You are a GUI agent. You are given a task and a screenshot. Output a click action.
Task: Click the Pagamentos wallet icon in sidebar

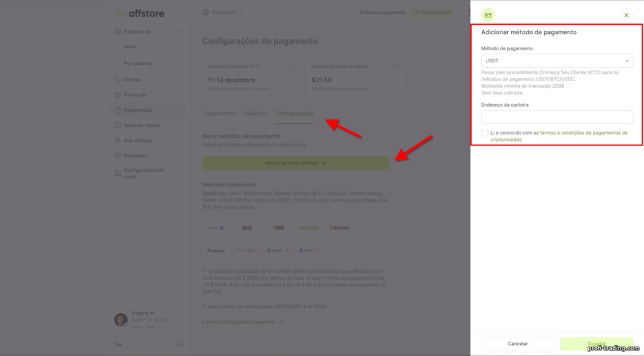(117, 110)
